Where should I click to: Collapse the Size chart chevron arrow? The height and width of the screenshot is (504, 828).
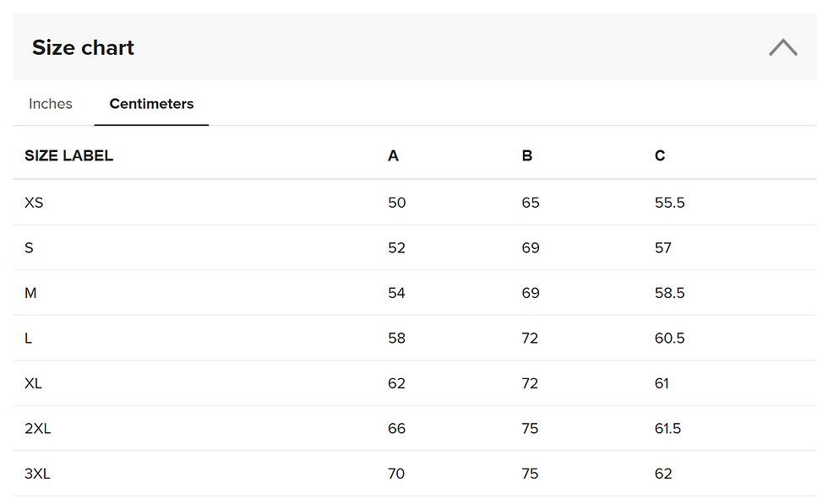[x=783, y=48]
